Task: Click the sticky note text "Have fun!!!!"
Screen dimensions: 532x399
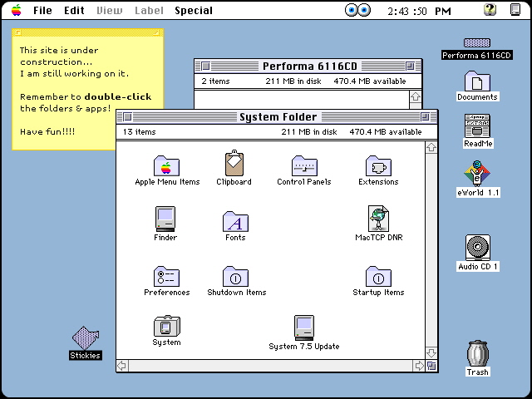Action: coord(47,131)
